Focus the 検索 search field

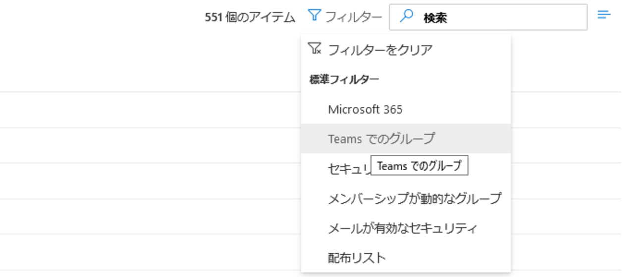(500, 18)
